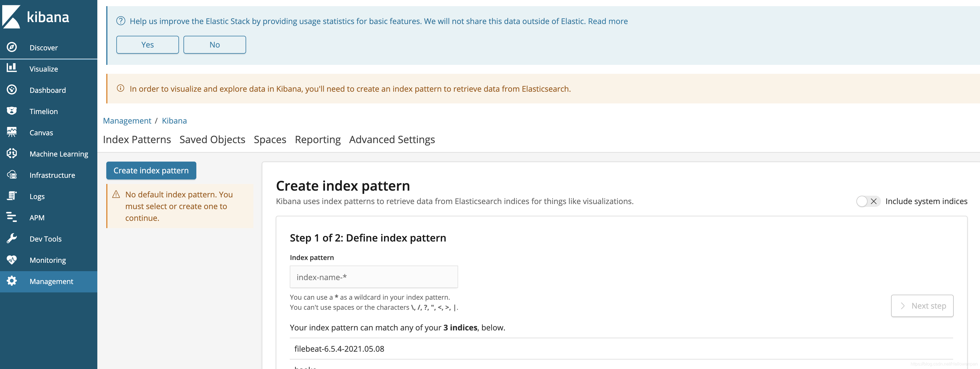Open Monitoring via its heartbeat icon

tap(12, 260)
